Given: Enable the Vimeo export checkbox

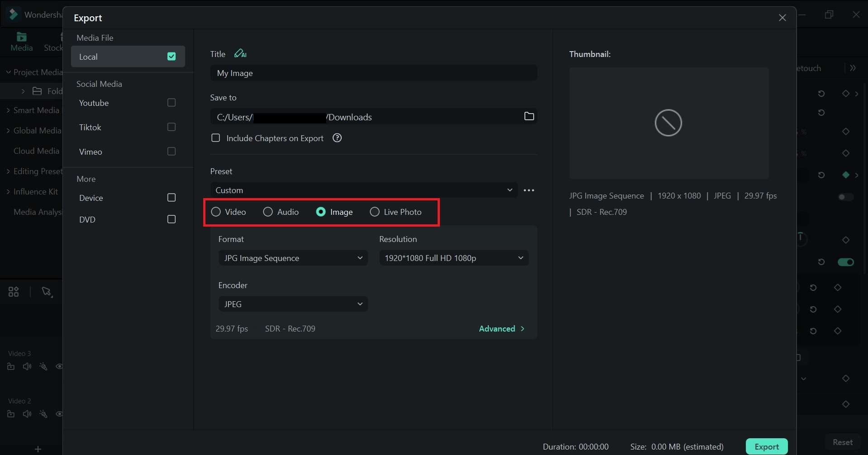Looking at the screenshot, I should point(172,152).
